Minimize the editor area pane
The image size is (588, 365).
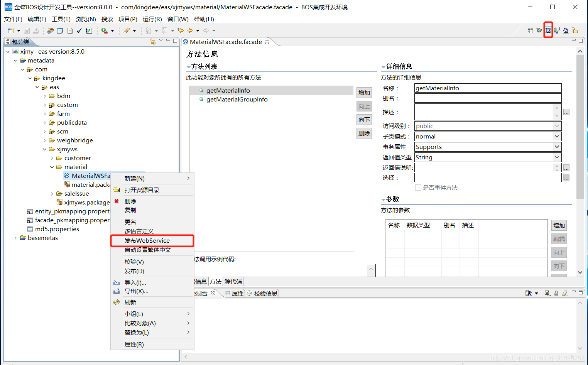pyautogui.click(x=574, y=41)
